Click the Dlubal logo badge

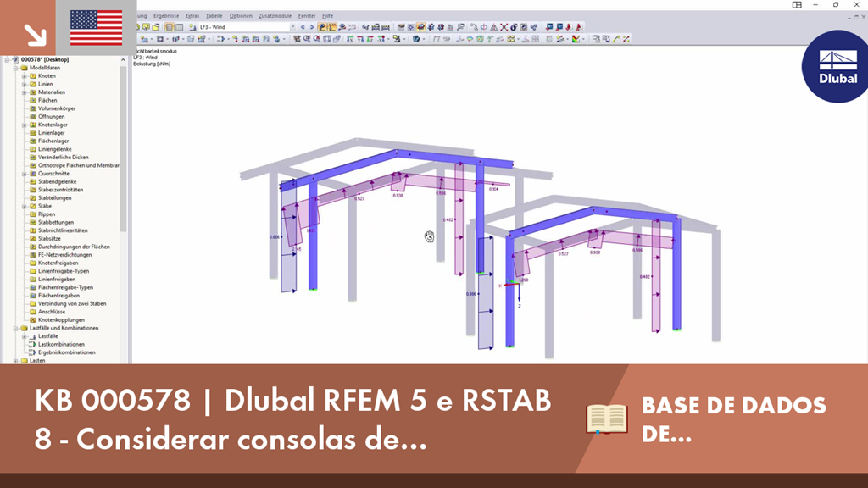[837, 66]
